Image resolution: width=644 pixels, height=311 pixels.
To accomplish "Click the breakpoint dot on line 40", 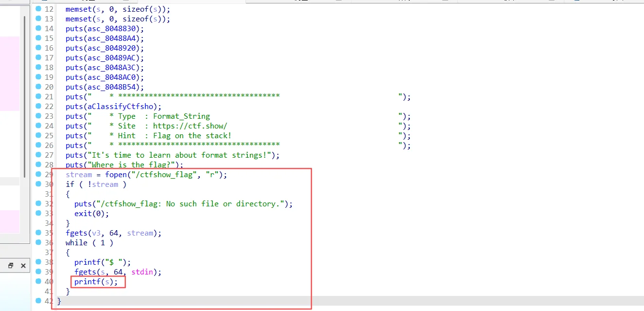I will click(39, 281).
